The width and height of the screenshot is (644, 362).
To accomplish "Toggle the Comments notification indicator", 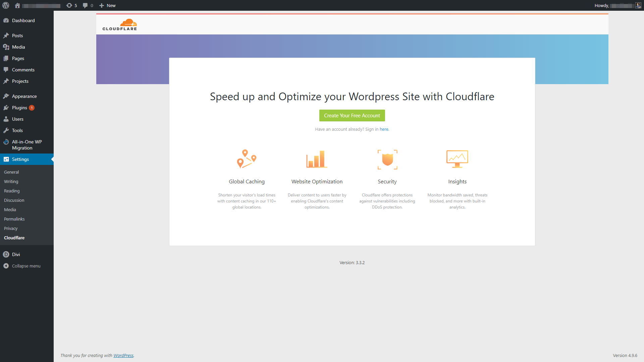I will pyautogui.click(x=88, y=5).
